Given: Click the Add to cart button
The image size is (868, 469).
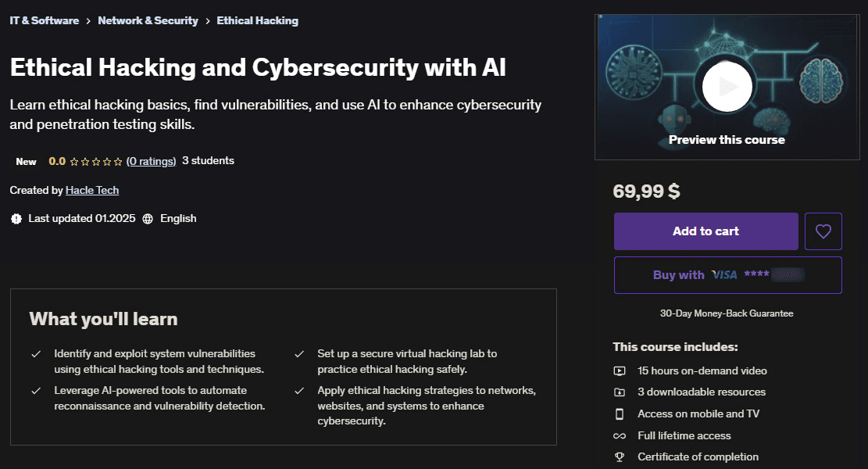Looking at the screenshot, I should click(705, 231).
